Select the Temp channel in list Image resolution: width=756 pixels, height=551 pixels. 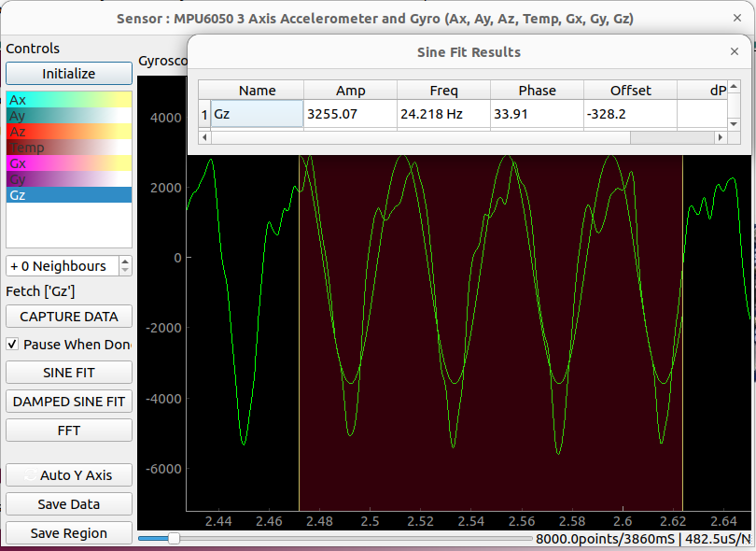point(69,148)
